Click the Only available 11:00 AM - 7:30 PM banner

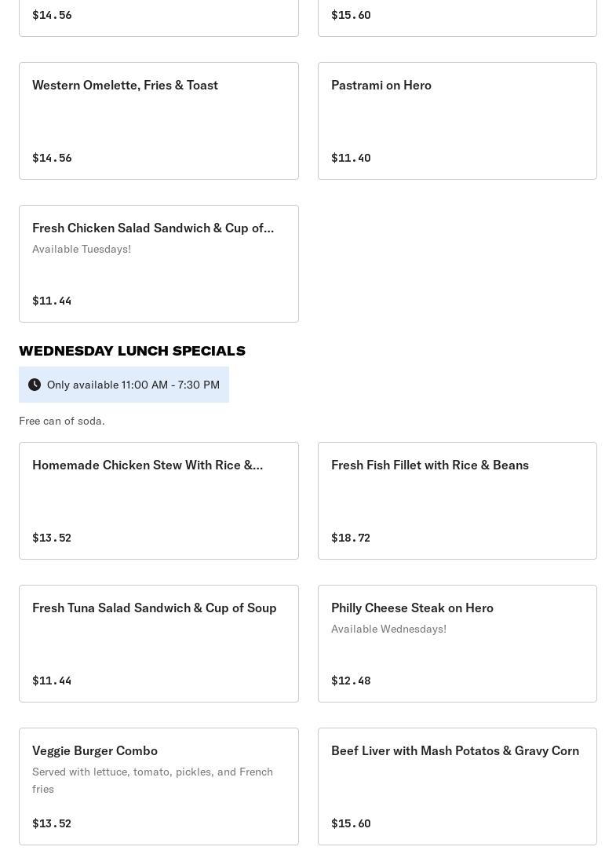[x=124, y=385]
